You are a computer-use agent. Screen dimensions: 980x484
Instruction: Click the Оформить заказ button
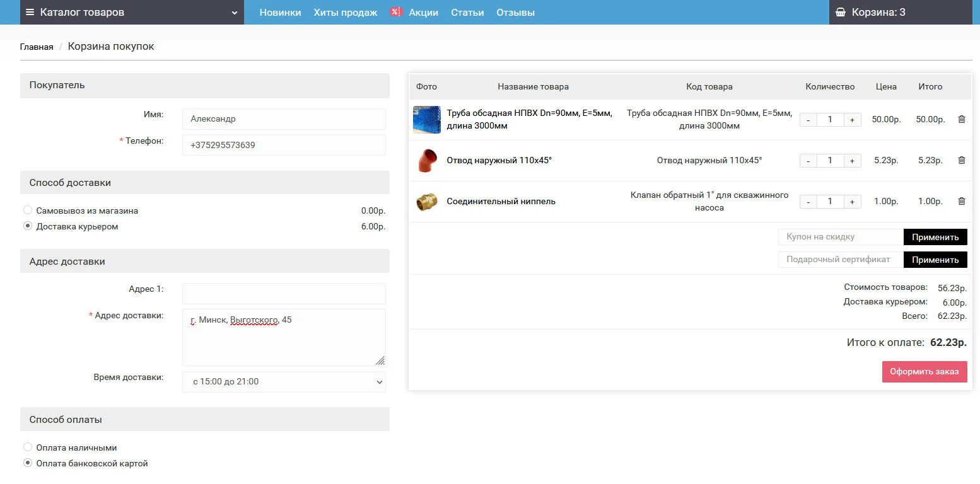[925, 372]
